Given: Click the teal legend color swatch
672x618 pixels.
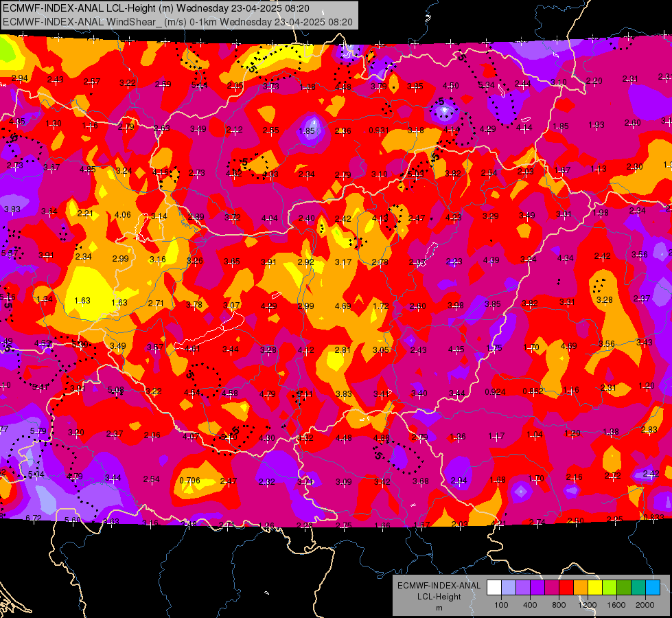Looking at the screenshot, I should point(638,588).
